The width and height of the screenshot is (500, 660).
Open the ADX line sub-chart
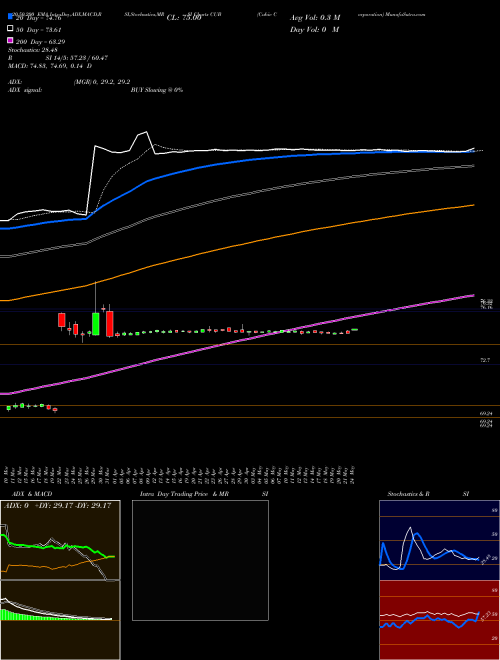60,540
